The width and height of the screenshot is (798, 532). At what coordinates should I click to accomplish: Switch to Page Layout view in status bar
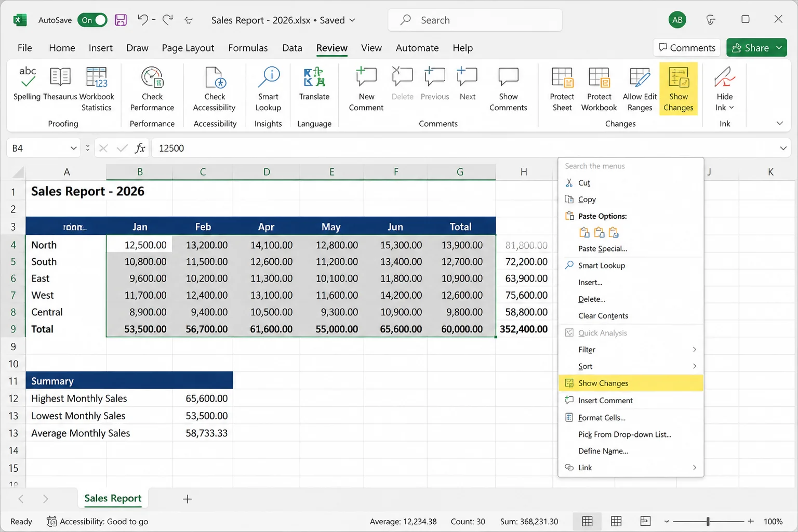(x=616, y=521)
